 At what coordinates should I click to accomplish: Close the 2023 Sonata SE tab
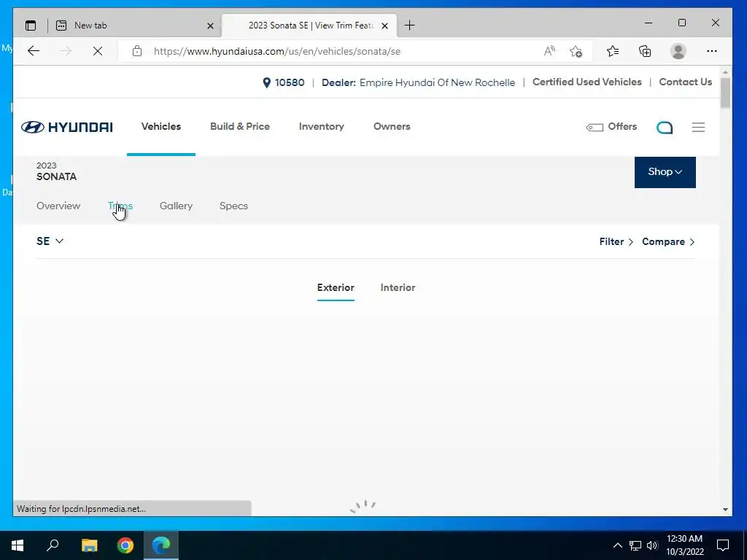click(x=385, y=26)
